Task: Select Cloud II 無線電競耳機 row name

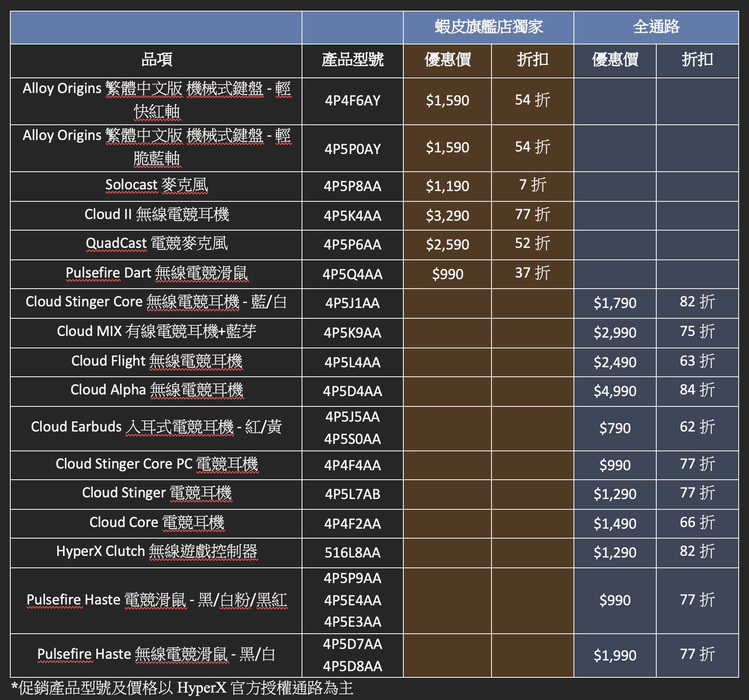Action: (157, 215)
